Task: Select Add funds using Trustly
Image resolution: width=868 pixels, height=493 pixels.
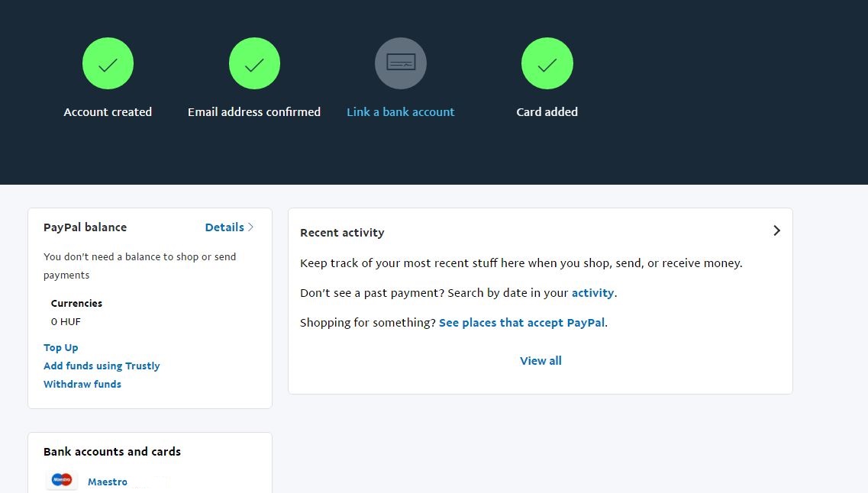Action: point(102,366)
